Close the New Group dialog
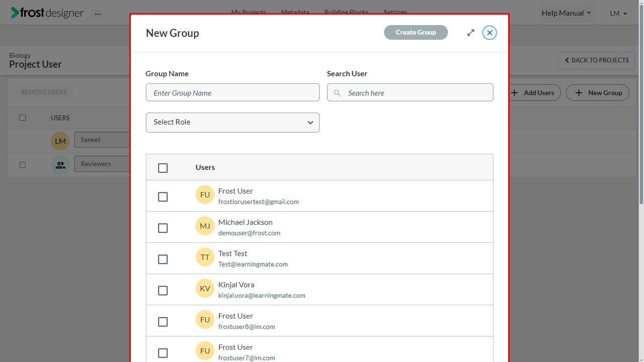Screen dimensions: 644x362 (x=490, y=33)
